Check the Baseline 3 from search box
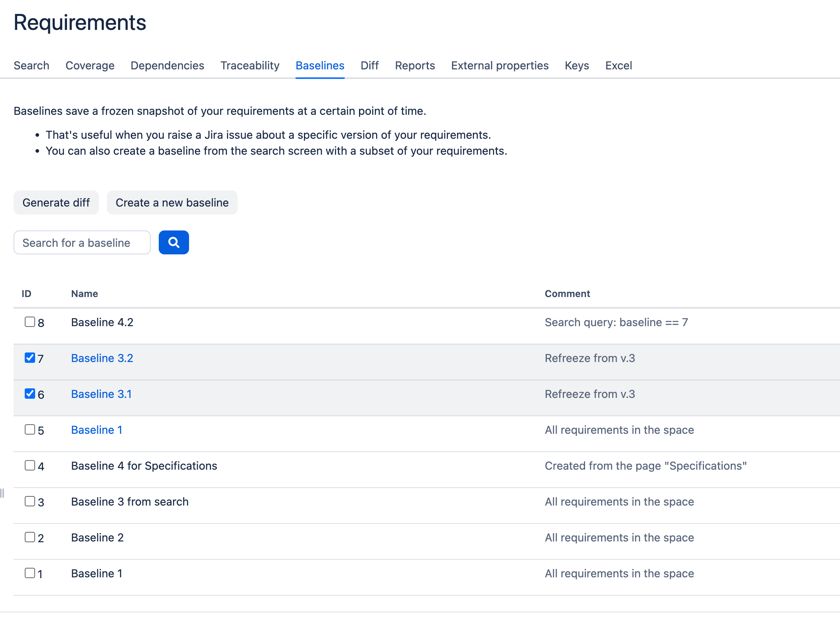Image resolution: width=840 pixels, height=618 pixels. [x=30, y=501]
